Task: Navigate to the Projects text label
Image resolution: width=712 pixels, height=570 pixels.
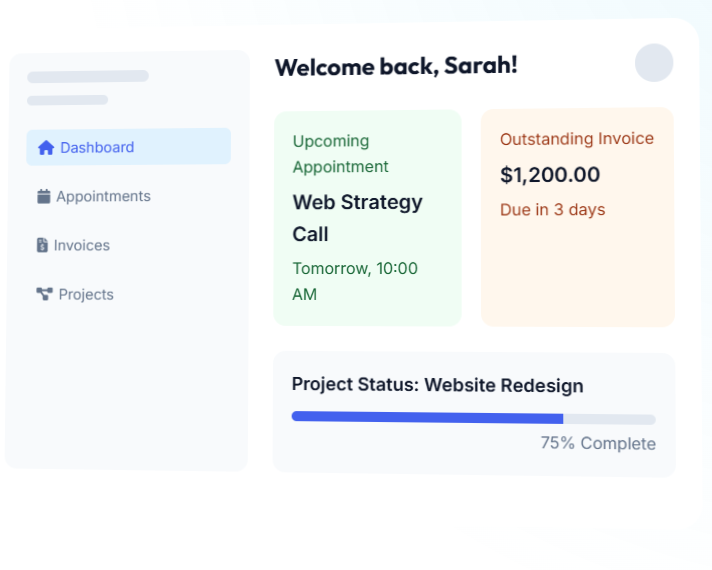Action: (86, 295)
